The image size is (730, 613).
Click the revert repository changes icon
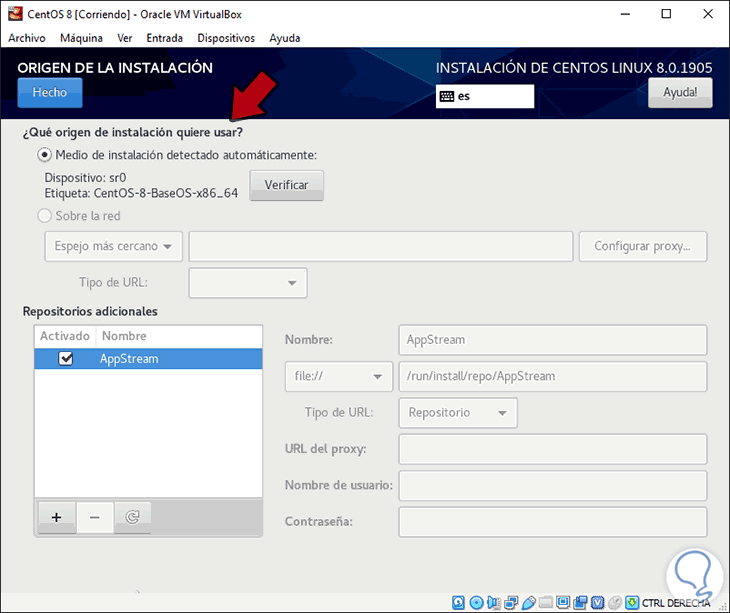pos(132,518)
